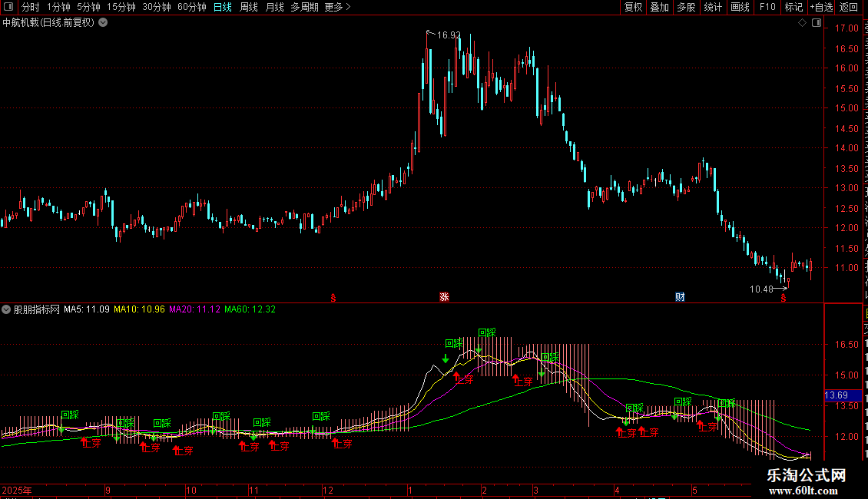
Task: Click month 11 on the time axis
Action: [x=253, y=490]
